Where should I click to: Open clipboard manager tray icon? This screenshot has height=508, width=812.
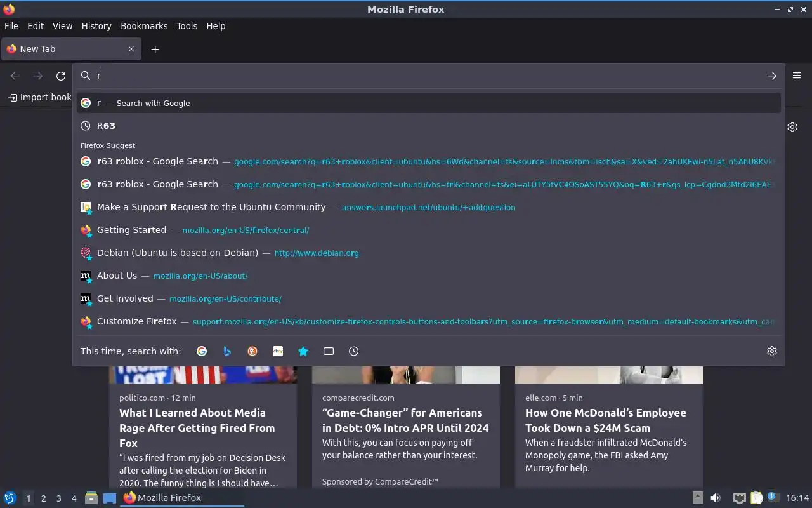pyautogui.click(x=756, y=498)
